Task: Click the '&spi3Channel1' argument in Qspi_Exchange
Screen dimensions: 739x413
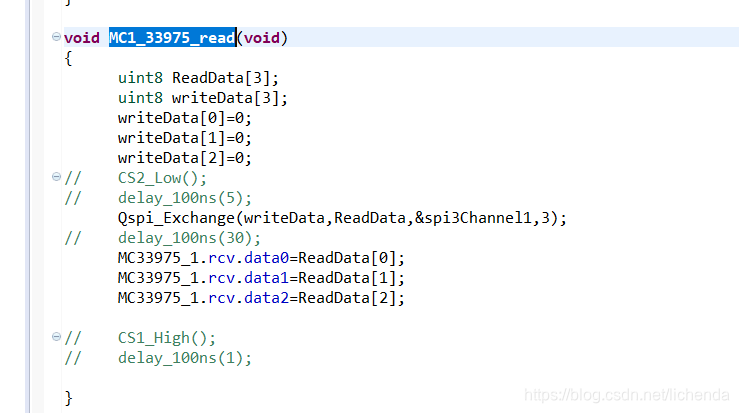Action: [473, 218]
